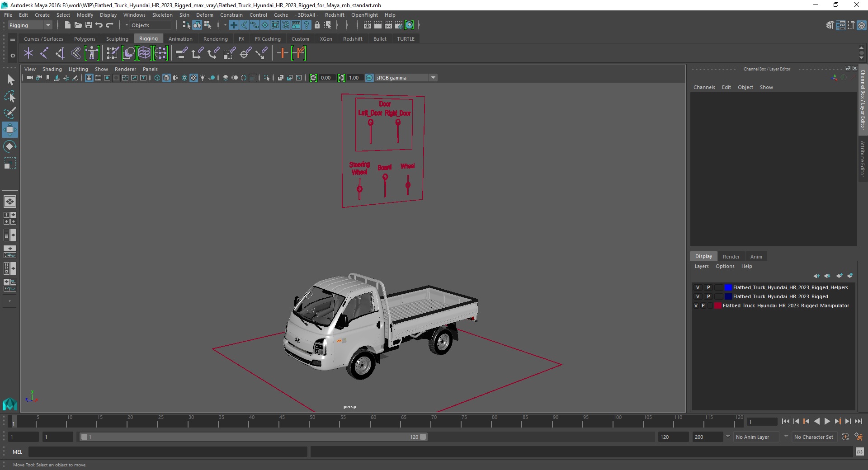Click the Create IK Handle shelf icon
This screenshot has height=470, width=868.
click(x=60, y=53)
